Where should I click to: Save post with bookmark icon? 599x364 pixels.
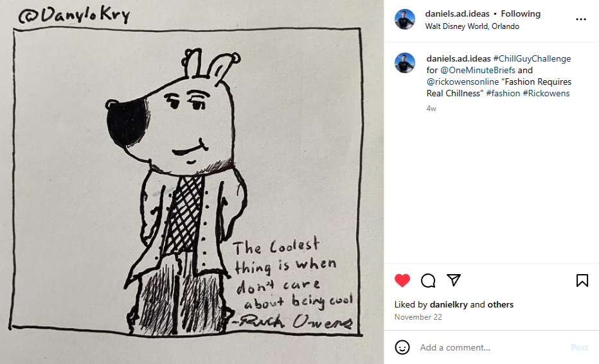point(582,281)
